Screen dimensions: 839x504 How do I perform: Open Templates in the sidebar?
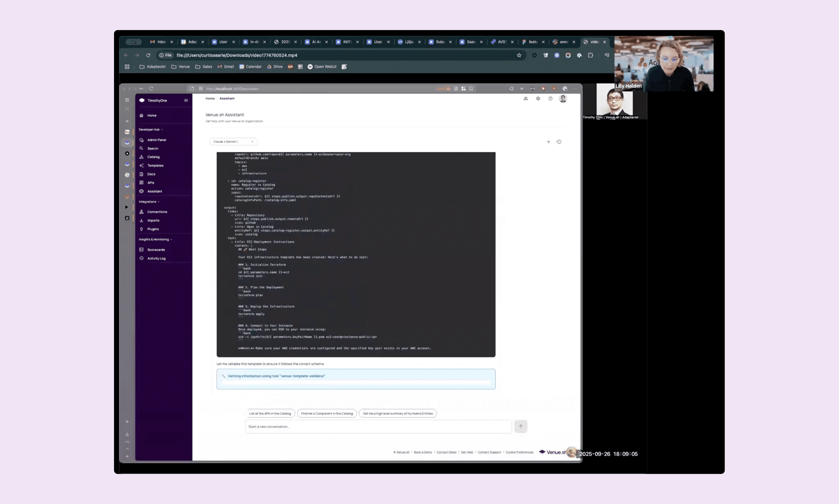tap(155, 165)
